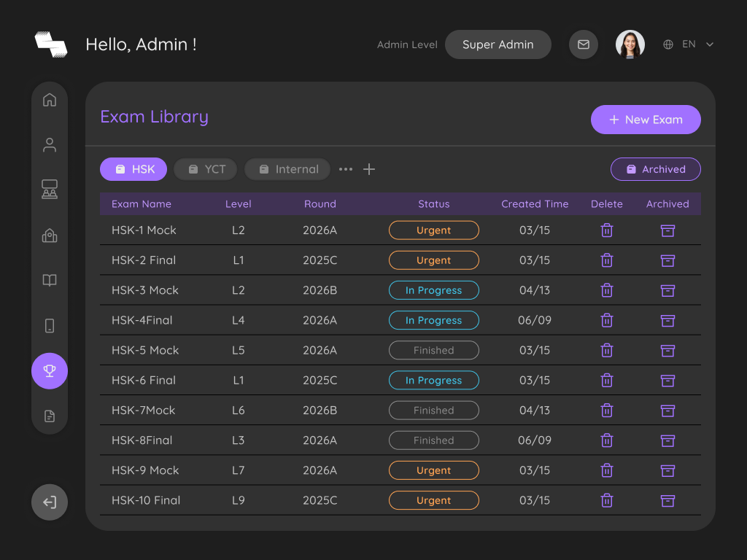Delete the HSK-10 Final exam
This screenshot has width=747, height=560.
coord(607,500)
